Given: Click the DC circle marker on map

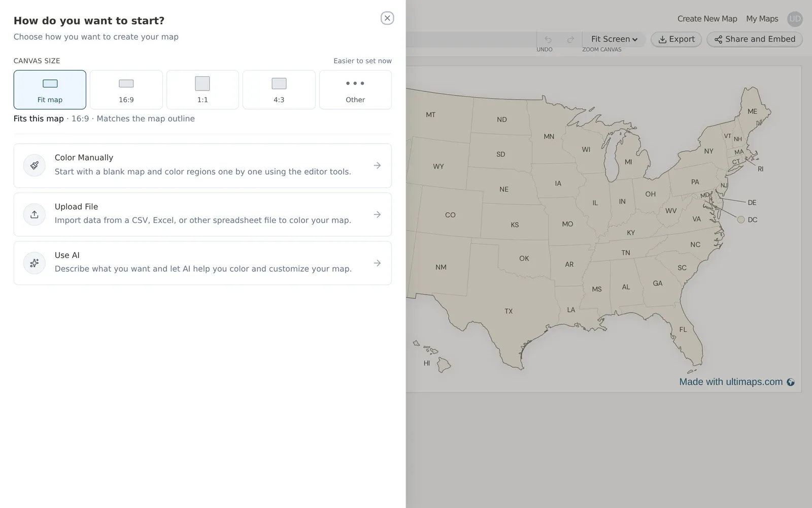Looking at the screenshot, I should pyautogui.click(x=741, y=219).
